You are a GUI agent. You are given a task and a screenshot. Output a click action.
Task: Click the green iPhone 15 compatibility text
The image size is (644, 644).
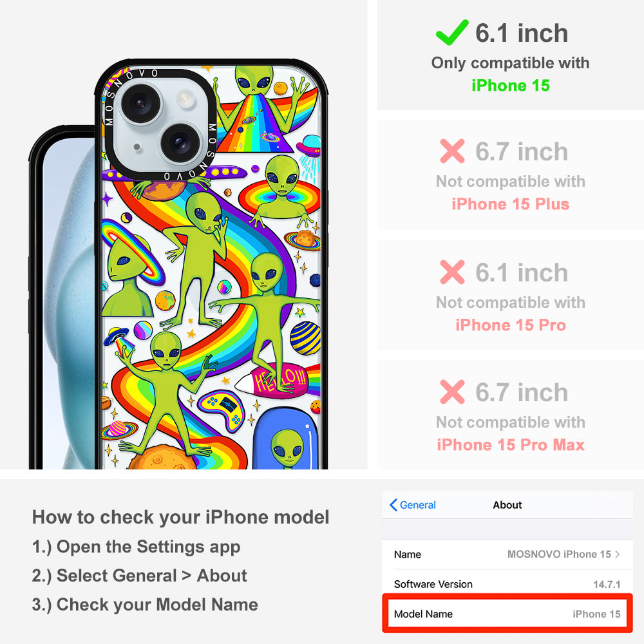[x=511, y=86]
